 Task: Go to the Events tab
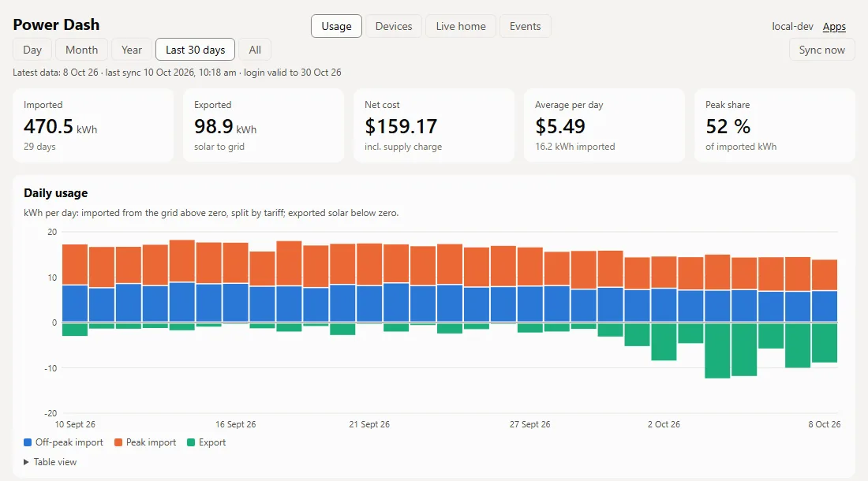[x=525, y=26]
